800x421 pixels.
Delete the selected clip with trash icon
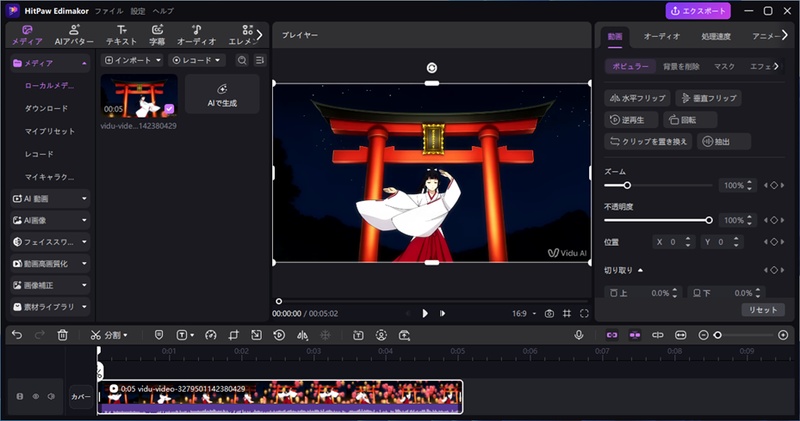coord(62,335)
